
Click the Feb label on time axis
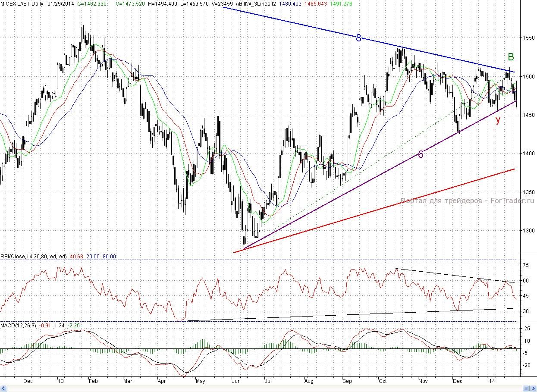pyautogui.click(x=93, y=381)
